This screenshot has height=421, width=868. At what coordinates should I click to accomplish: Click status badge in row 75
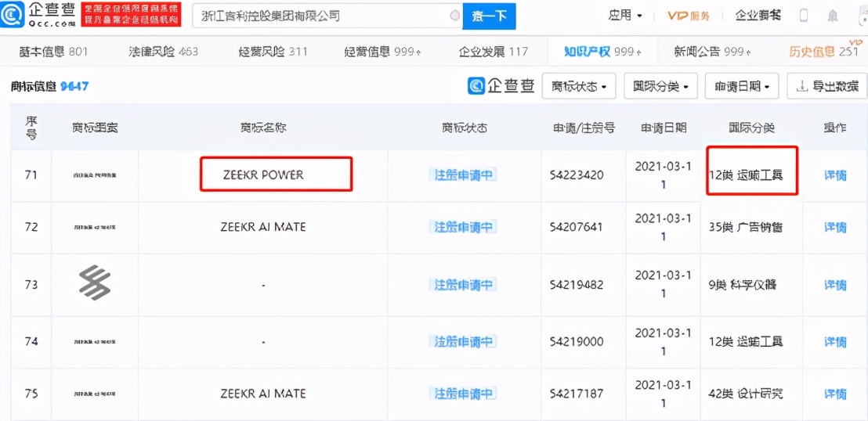[x=463, y=394]
